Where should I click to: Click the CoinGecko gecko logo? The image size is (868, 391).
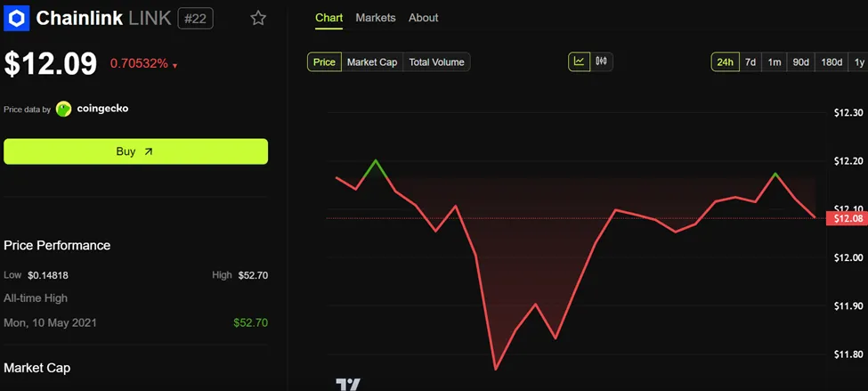pyautogui.click(x=64, y=109)
